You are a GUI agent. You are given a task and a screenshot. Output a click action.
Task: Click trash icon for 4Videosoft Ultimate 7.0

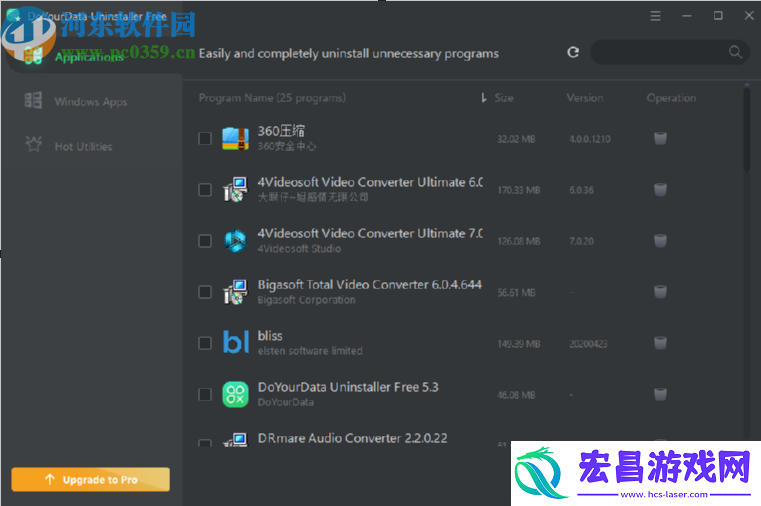(x=660, y=241)
